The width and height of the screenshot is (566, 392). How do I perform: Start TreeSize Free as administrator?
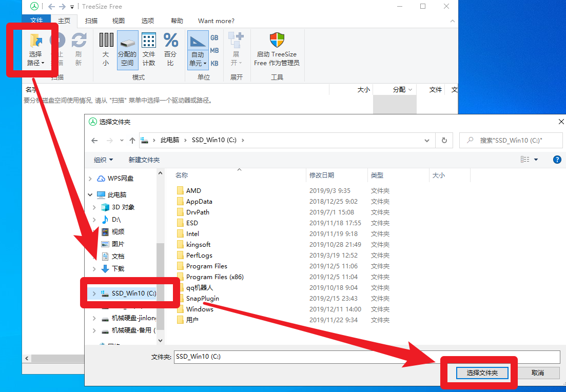[277, 49]
